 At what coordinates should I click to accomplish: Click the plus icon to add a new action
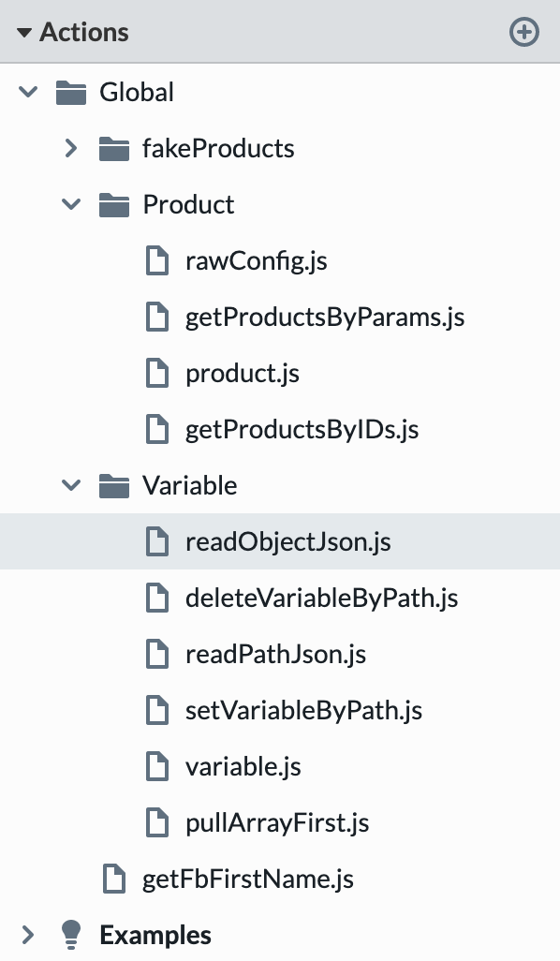tap(523, 32)
